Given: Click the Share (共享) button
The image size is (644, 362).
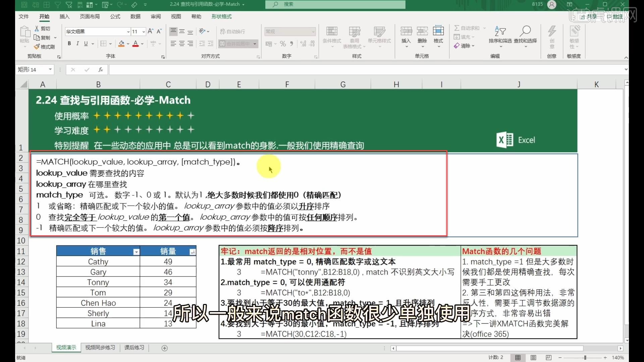Looking at the screenshot, I should coord(589,16).
